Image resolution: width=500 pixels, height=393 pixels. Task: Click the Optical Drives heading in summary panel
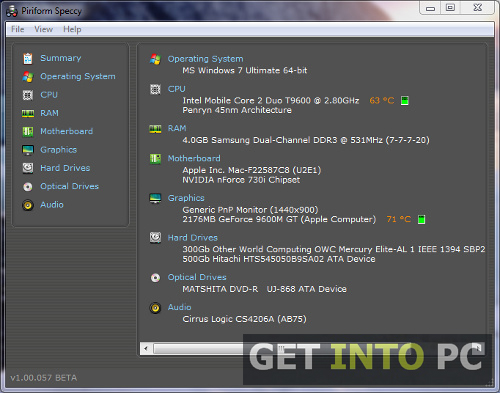[x=197, y=277]
